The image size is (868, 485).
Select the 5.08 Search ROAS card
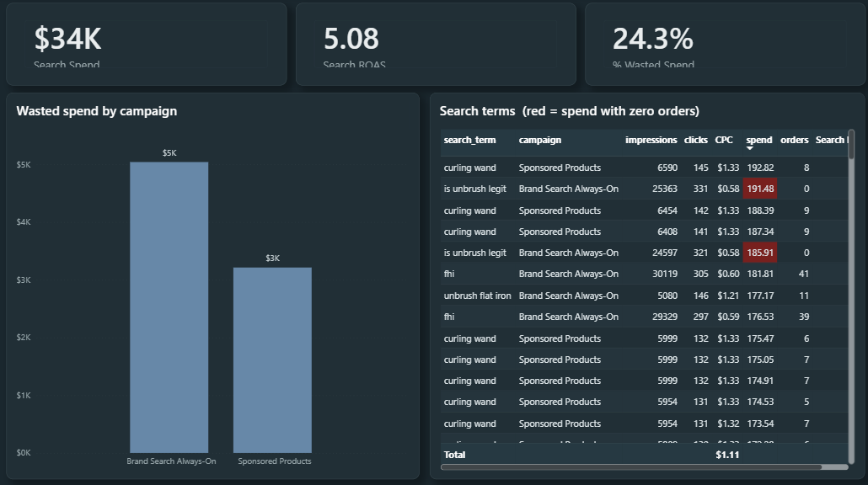437,45
